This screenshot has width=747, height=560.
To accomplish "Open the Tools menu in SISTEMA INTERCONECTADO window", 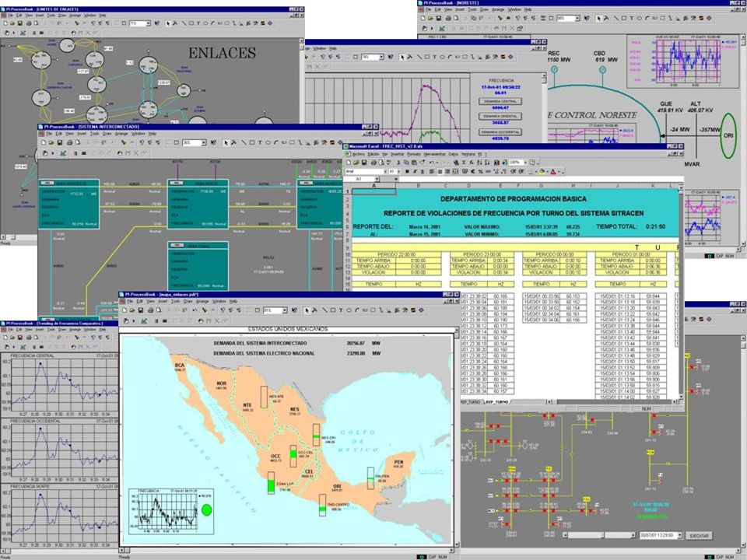I will point(95,134).
